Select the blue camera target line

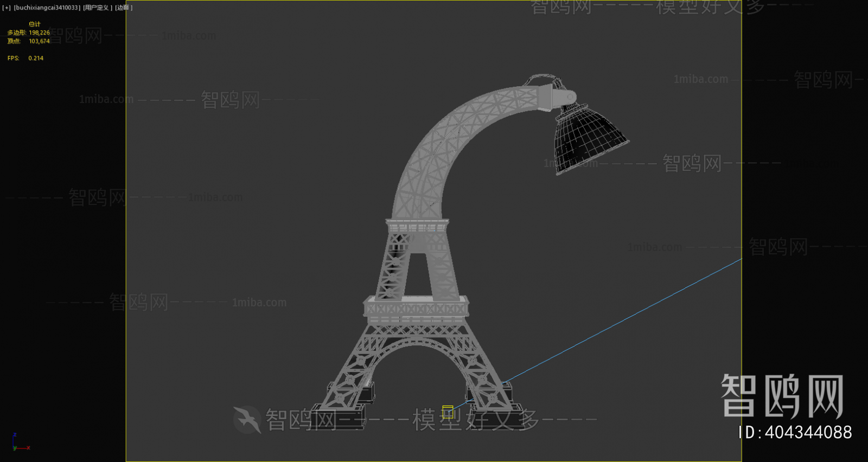[624, 320]
